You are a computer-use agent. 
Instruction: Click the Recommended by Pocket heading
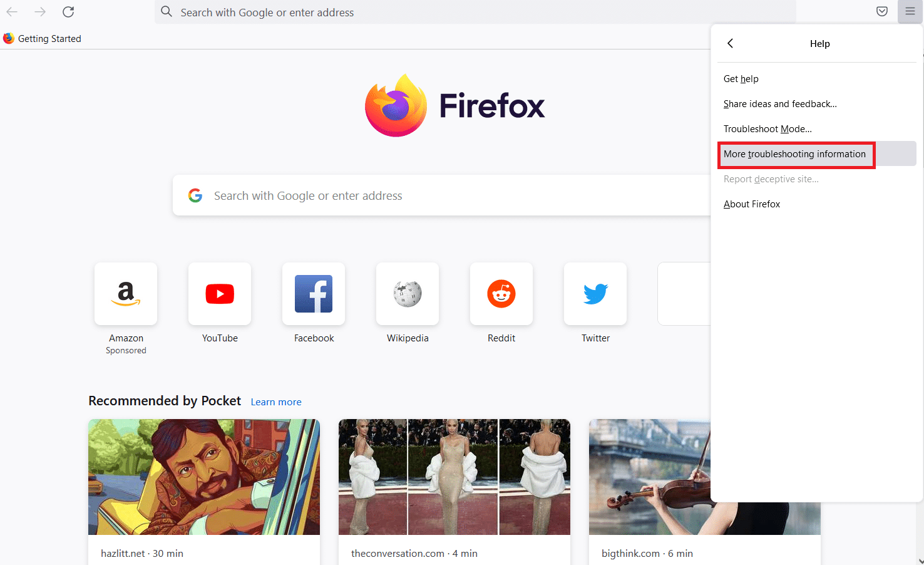click(165, 401)
